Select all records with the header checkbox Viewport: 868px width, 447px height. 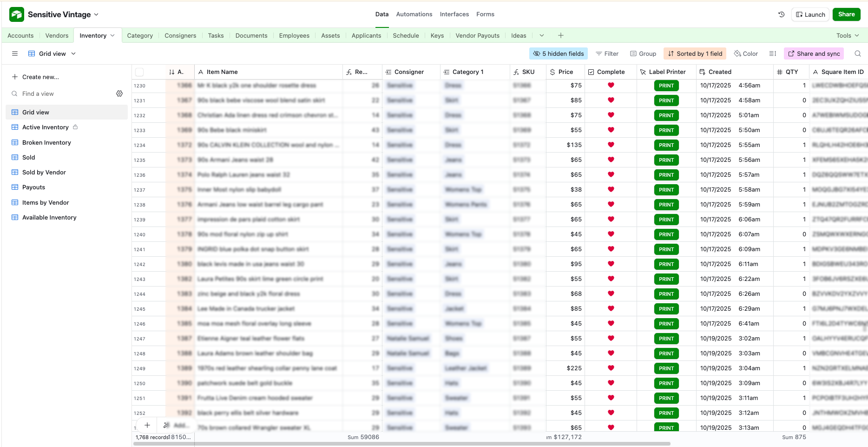pos(139,72)
